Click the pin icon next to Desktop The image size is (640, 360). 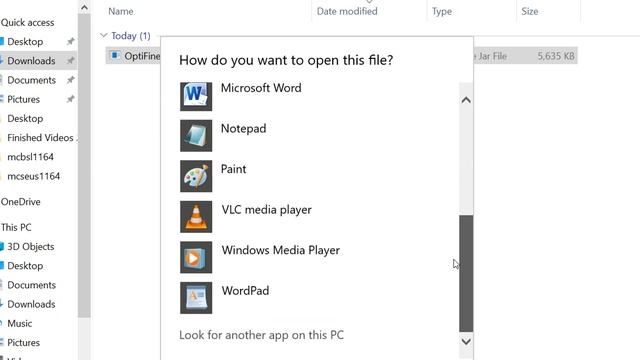click(x=71, y=41)
